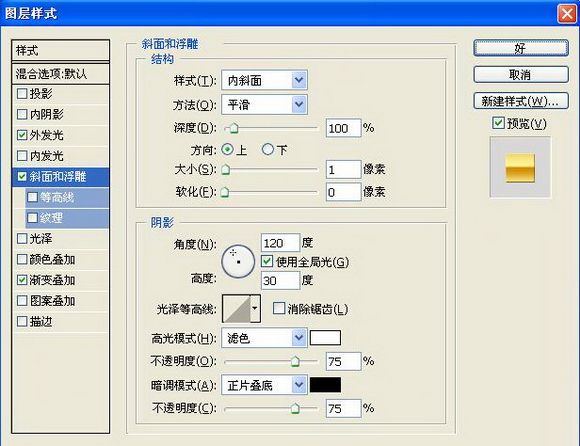
Task: Select the 样式 styles list header
Action: (60, 50)
